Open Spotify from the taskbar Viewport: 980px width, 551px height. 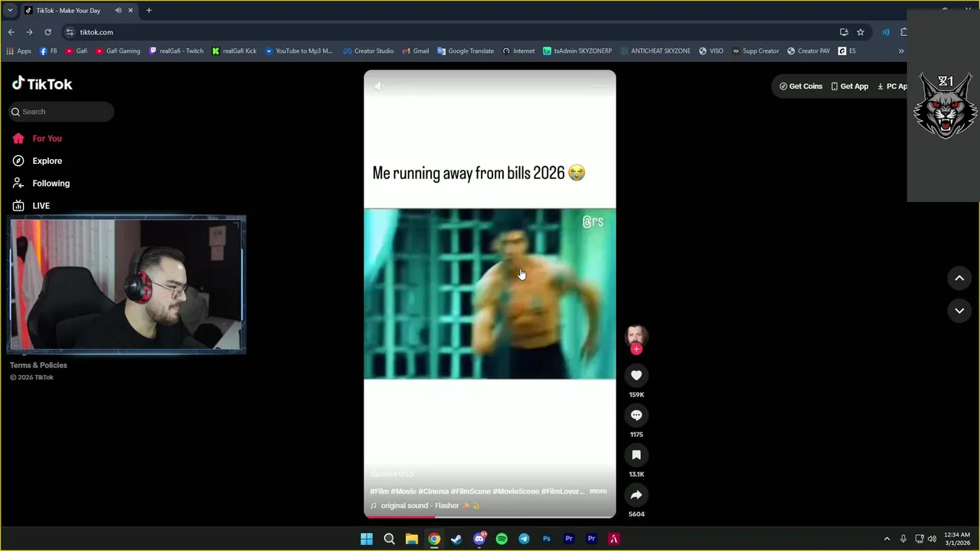[x=501, y=539]
